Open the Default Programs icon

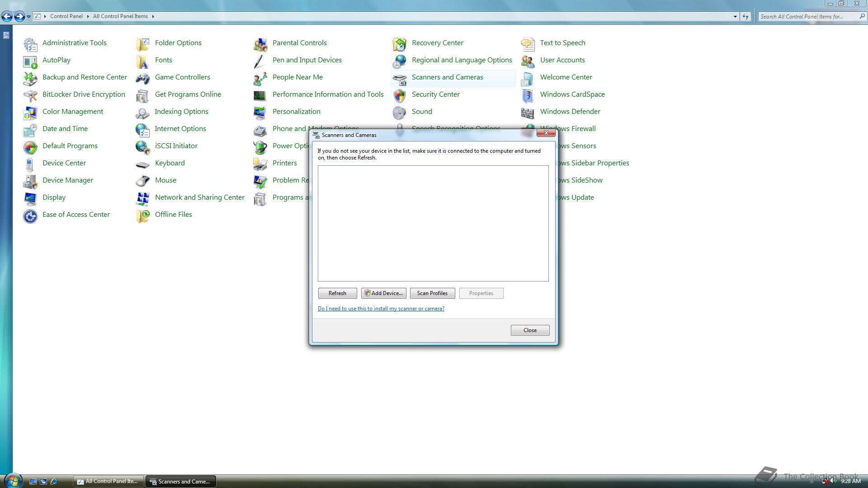(30, 147)
